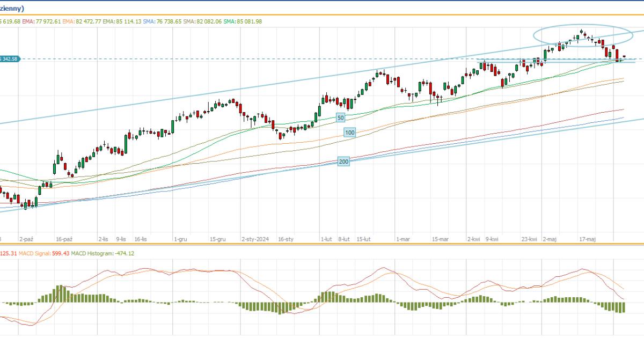Click the 50 moving average label
This screenshot has height=338, width=644.
340,117
